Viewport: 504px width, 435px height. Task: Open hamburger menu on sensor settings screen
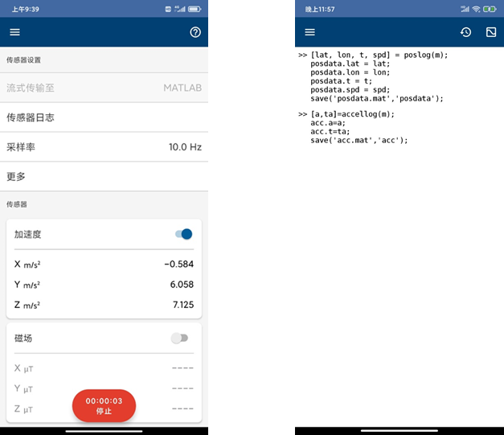[14, 32]
